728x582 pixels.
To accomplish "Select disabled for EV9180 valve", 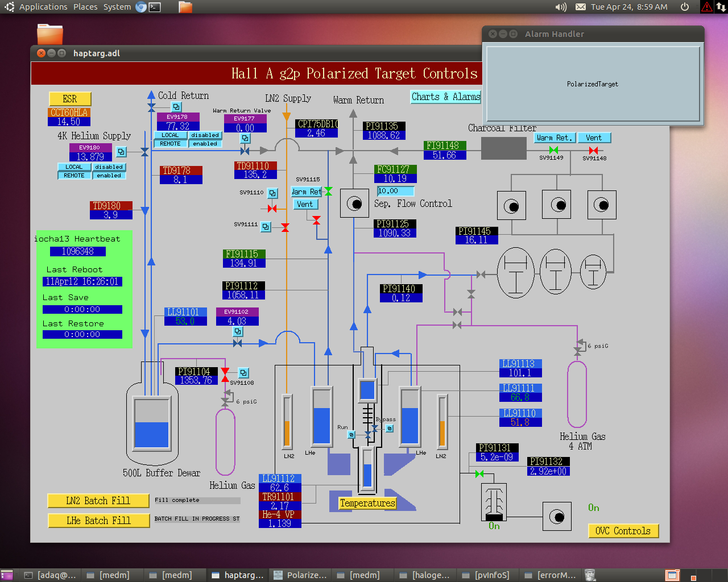I will [x=109, y=167].
